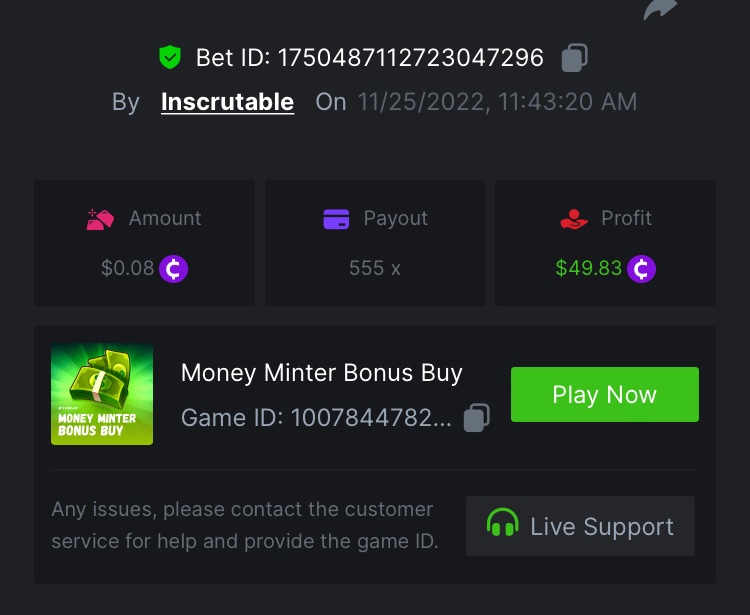
Task: Copy the Bet ID number
Action: point(574,58)
